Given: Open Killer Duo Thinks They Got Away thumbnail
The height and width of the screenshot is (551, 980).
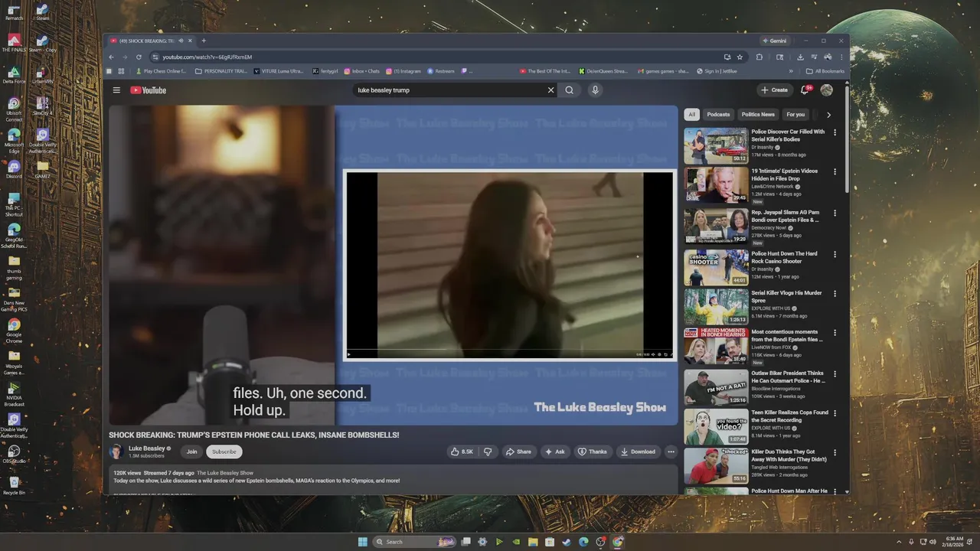Looking at the screenshot, I should pos(716,466).
